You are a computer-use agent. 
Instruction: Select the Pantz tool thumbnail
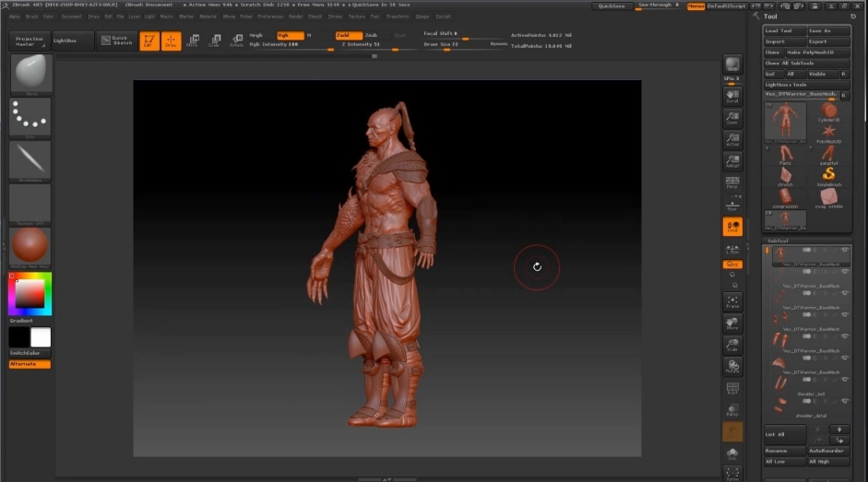(x=786, y=155)
